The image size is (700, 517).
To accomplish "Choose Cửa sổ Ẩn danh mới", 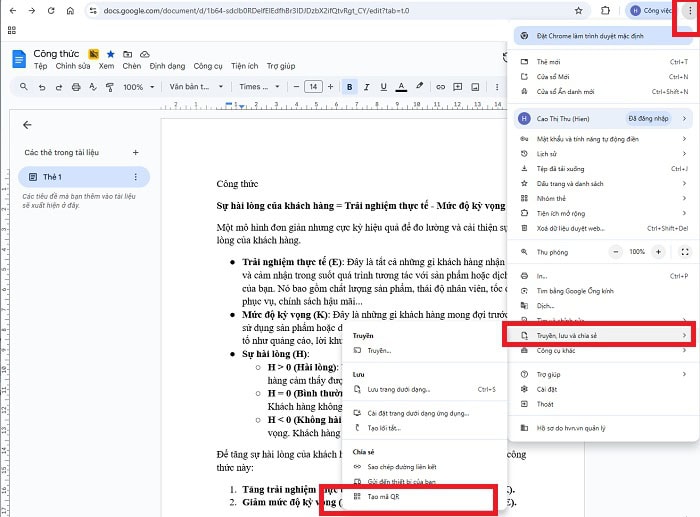I will coord(604,92).
